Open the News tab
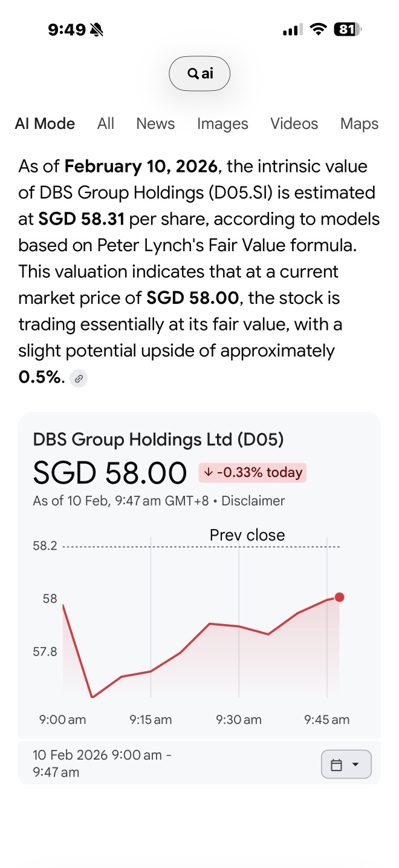This screenshot has height=868, width=399. coord(155,123)
